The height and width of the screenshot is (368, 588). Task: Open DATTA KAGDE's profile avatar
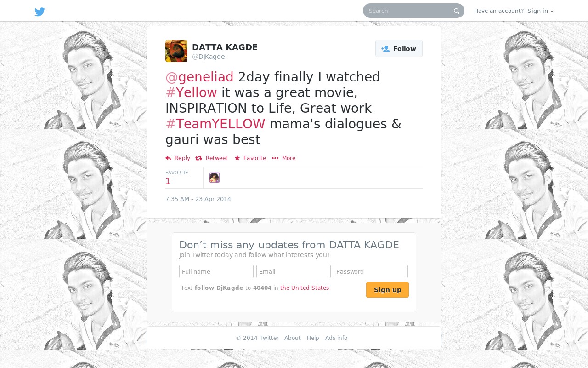pyautogui.click(x=176, y=51)
